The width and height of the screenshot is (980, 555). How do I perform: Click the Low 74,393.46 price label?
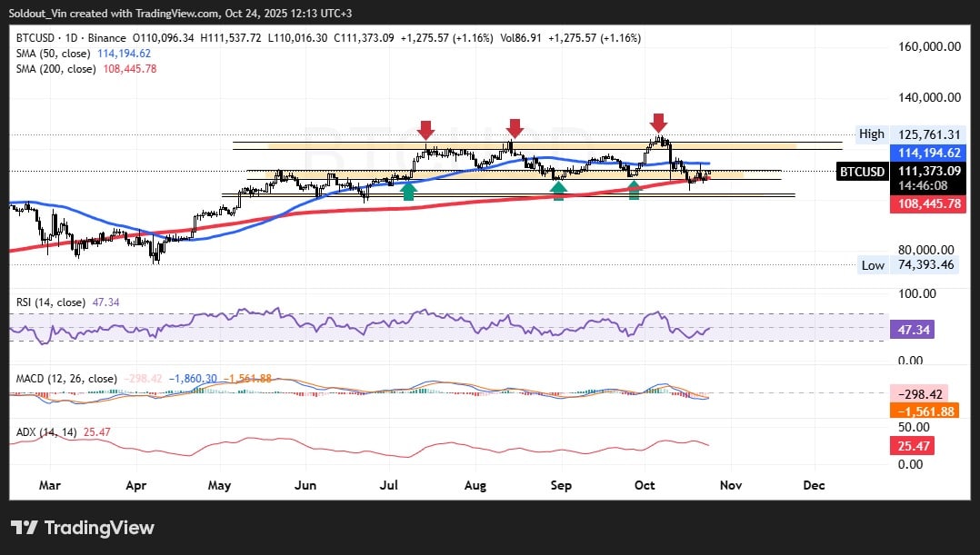tap(907, 265)
